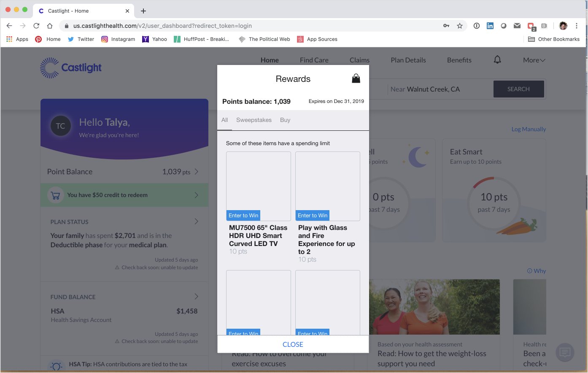Open the chat support bubble icon
This screenshot has height=373, width=588.
[x=565, y=352]
